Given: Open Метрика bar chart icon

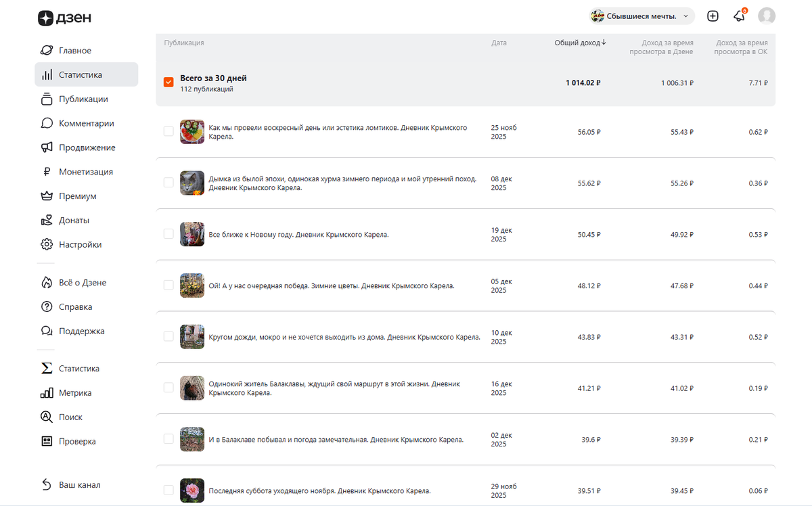Looking at the screenshot, I should coord(47,393).
